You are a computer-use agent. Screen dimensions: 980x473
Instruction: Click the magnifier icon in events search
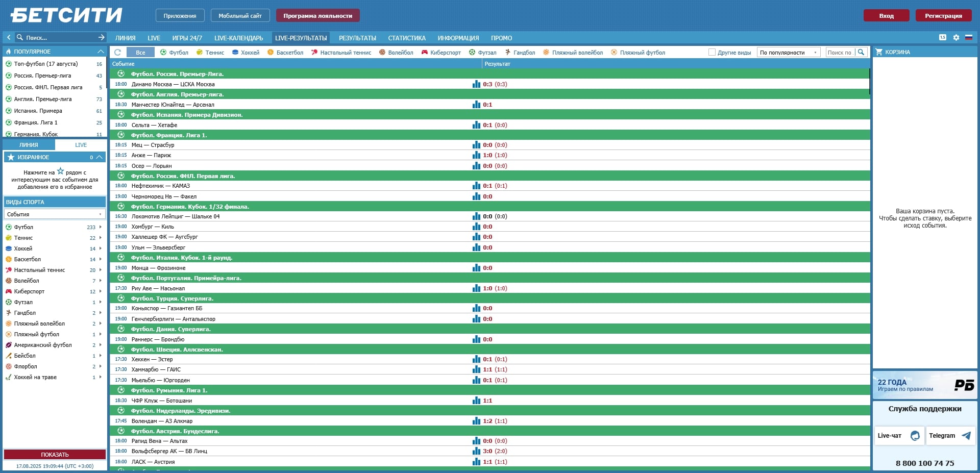pos(861,53)
